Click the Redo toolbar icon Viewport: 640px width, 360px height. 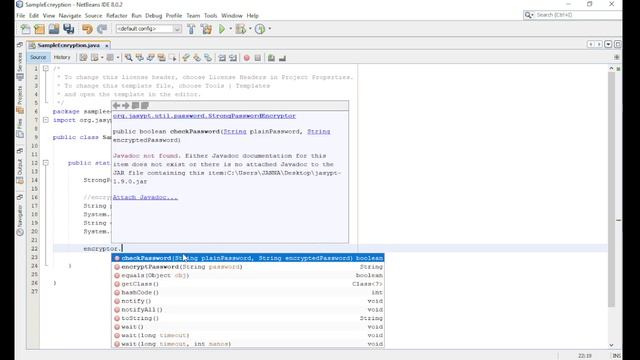coord(102,29)
